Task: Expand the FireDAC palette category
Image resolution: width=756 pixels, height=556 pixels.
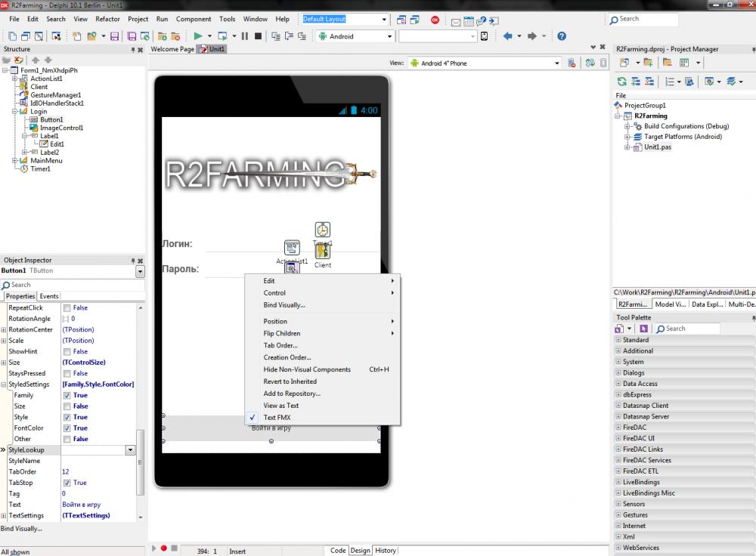Action: tap(618, 428)
